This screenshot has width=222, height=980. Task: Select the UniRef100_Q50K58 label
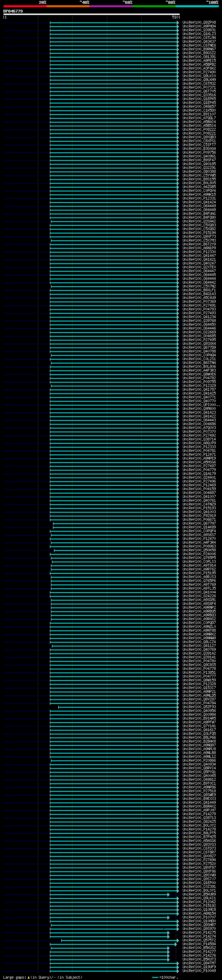(199, 550)
